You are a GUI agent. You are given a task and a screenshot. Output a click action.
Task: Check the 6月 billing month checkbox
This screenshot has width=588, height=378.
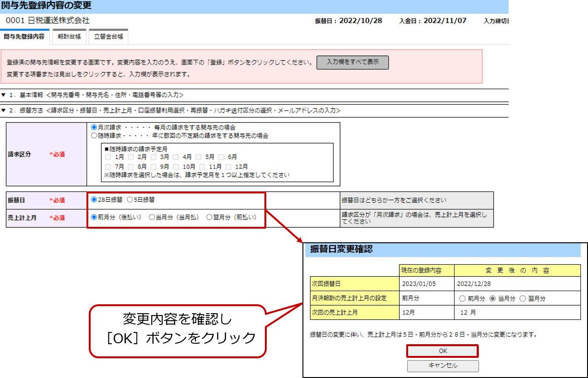221,157
